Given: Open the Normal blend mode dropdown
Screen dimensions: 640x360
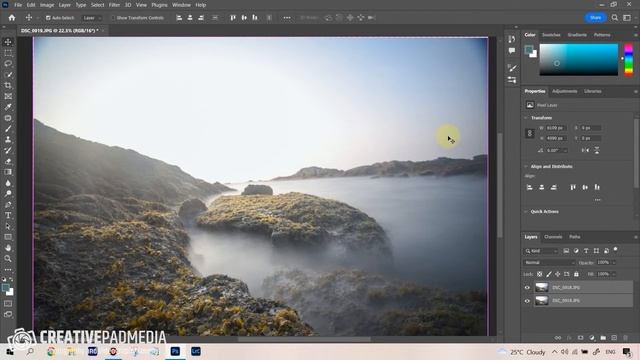Looking at the screenshot, I should (549, 262).
